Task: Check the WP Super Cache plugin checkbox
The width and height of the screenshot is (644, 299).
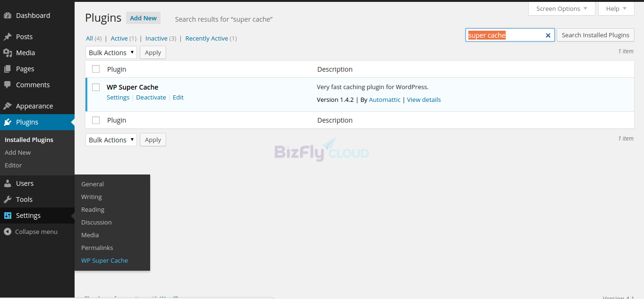Action: [96, 87]
